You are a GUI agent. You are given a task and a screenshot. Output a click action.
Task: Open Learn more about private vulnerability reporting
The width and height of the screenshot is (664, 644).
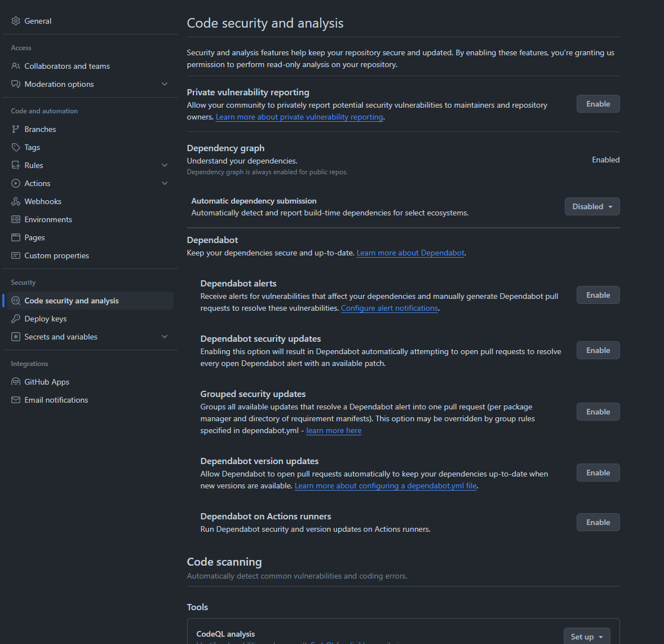tap(299, 117)
